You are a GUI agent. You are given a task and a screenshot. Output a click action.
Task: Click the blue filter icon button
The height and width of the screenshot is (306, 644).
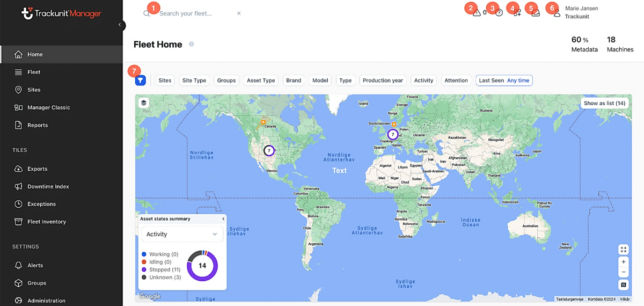coord(140,81)
